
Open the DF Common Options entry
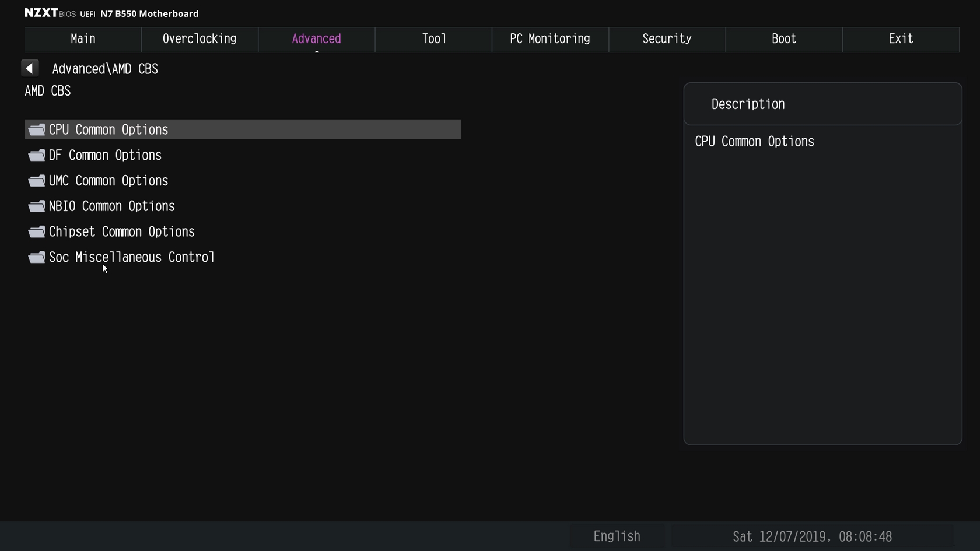243,155
